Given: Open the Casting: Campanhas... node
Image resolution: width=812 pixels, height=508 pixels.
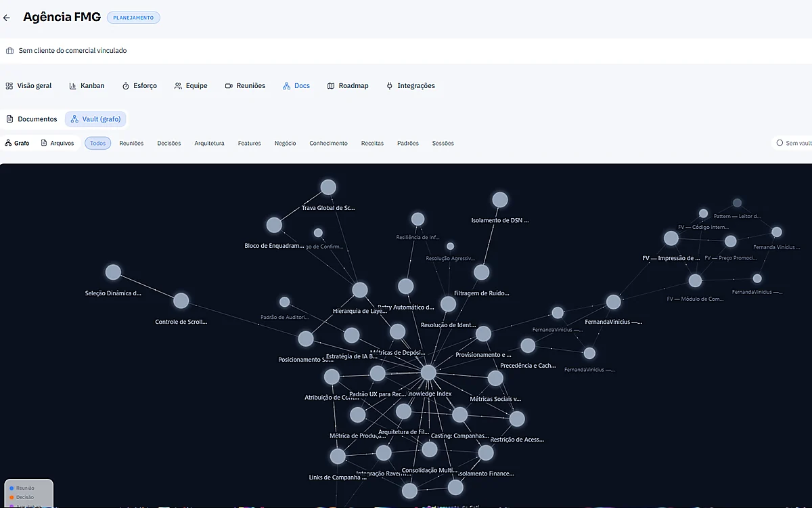Looking at the screenshot, I should pos(459,415).
